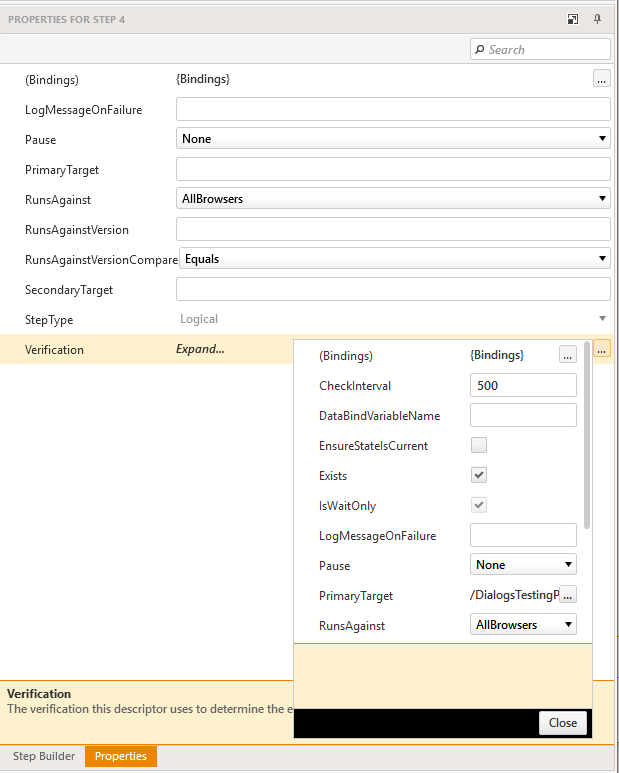Toggle the IsWaitOnly checkbox
This screenshot has height=773, width=619.
coord(479,505)
